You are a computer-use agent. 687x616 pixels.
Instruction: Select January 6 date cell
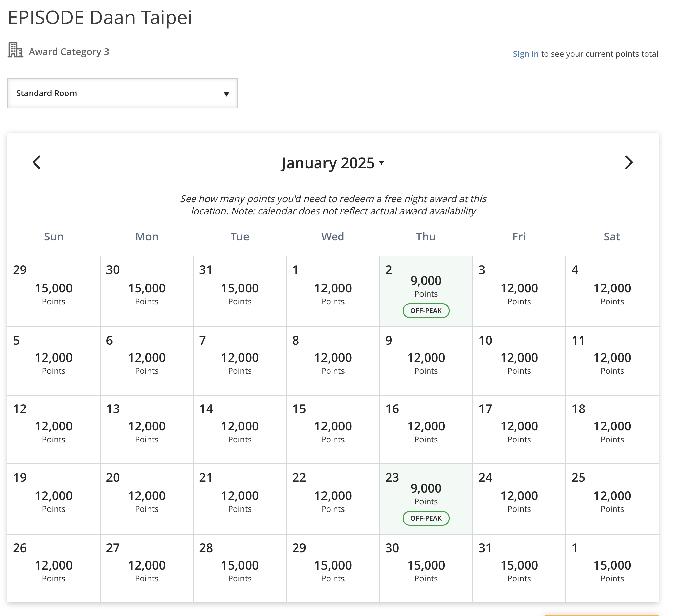pyautogui.click(x=147, y=361)
